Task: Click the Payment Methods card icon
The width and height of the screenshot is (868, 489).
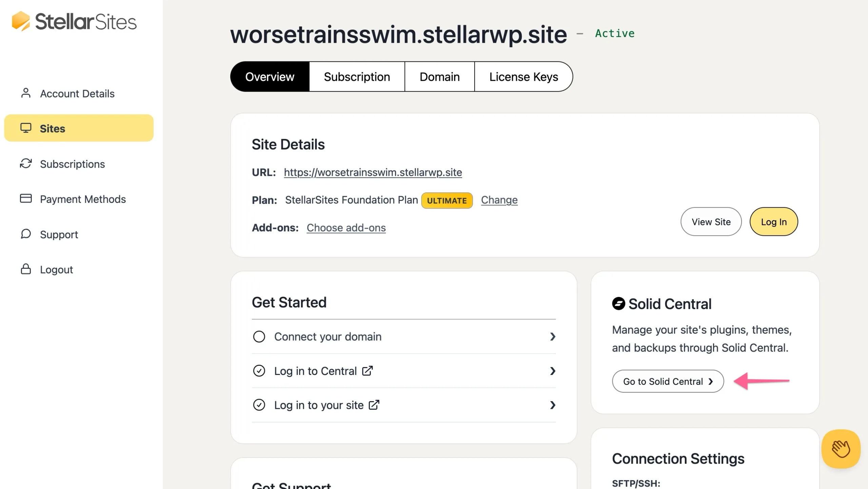Action: click(25, 199)
